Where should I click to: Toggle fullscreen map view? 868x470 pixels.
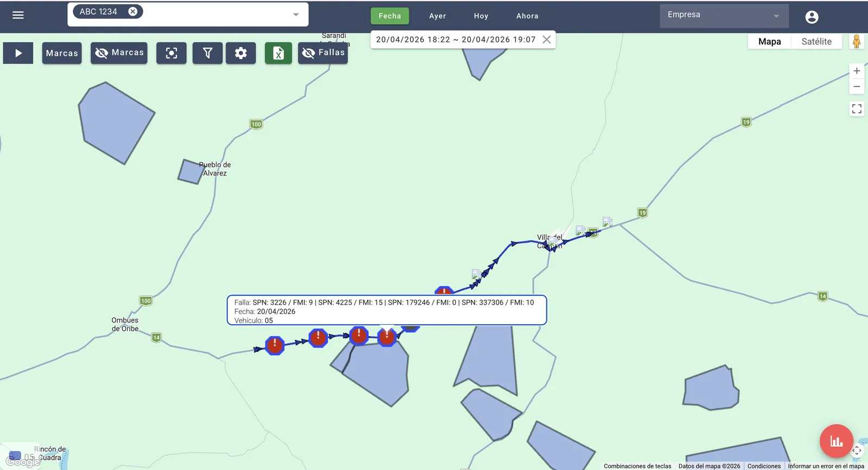tap(857, 109)
